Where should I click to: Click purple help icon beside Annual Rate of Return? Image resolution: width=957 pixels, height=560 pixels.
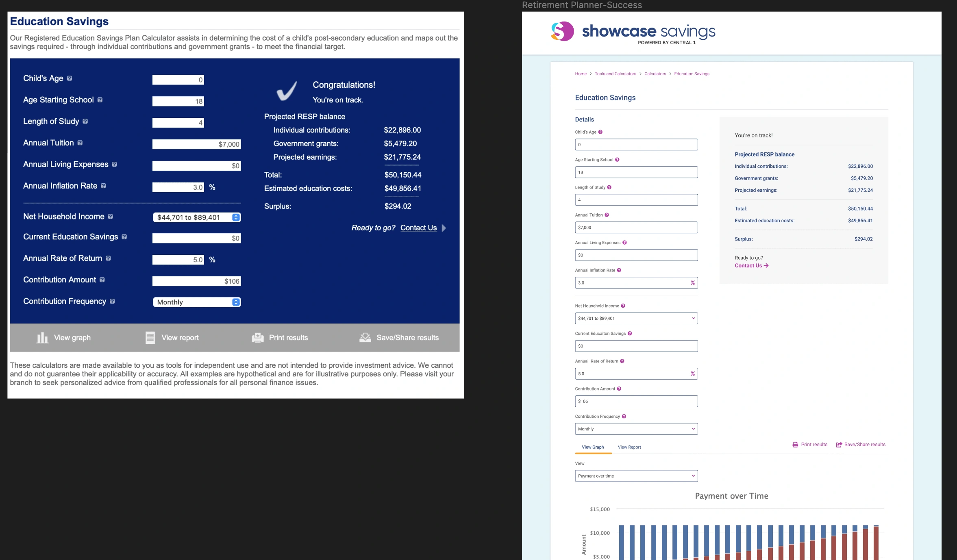click(x=622, y=361)
